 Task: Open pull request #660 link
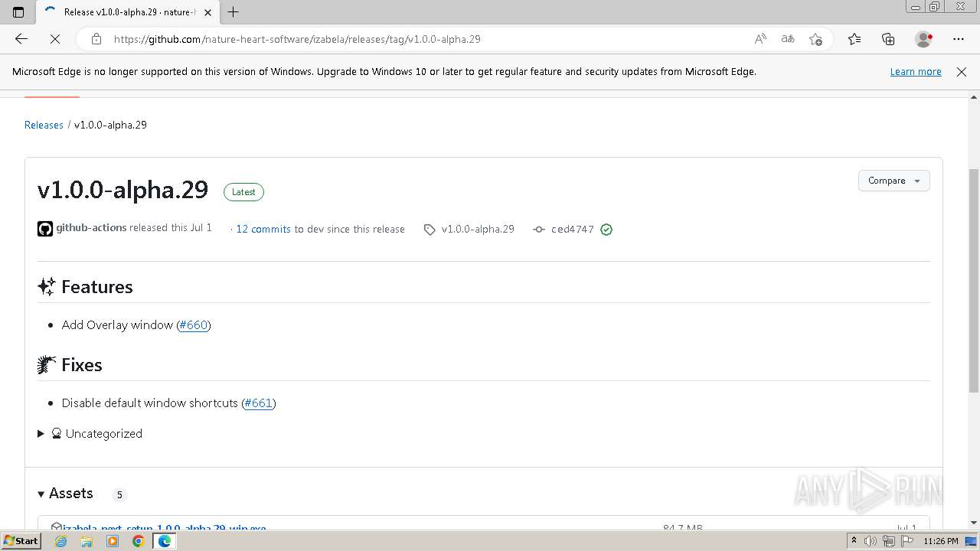194,324
